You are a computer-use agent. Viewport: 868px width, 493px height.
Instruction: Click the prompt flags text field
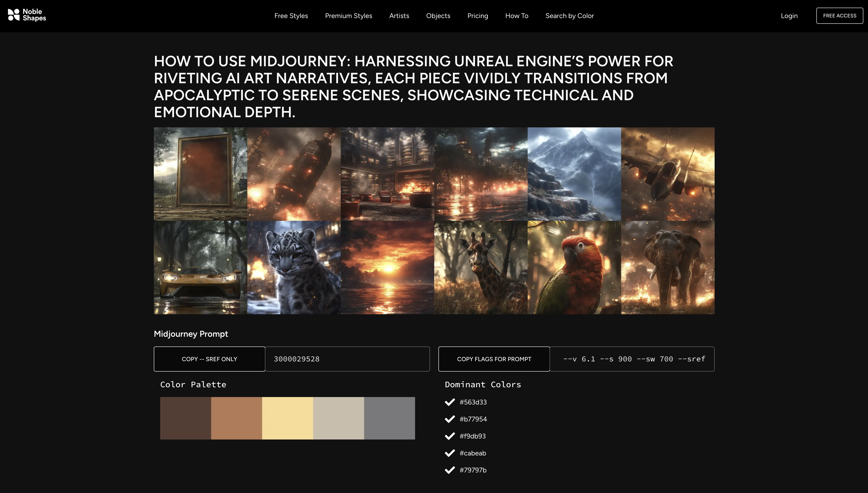click(632, 359)
